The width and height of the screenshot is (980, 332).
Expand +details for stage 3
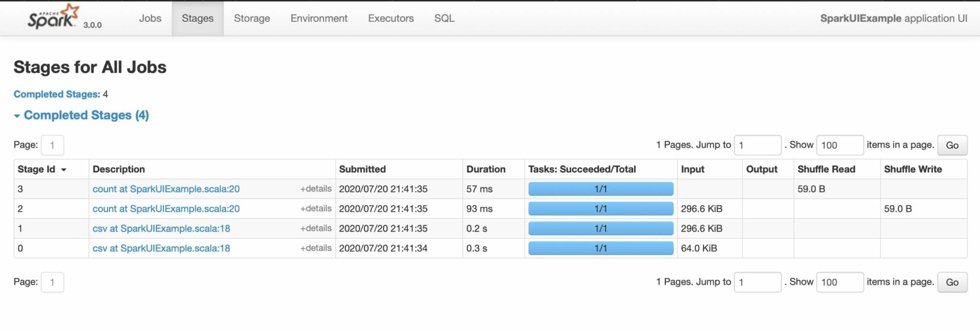pos(316,189)
